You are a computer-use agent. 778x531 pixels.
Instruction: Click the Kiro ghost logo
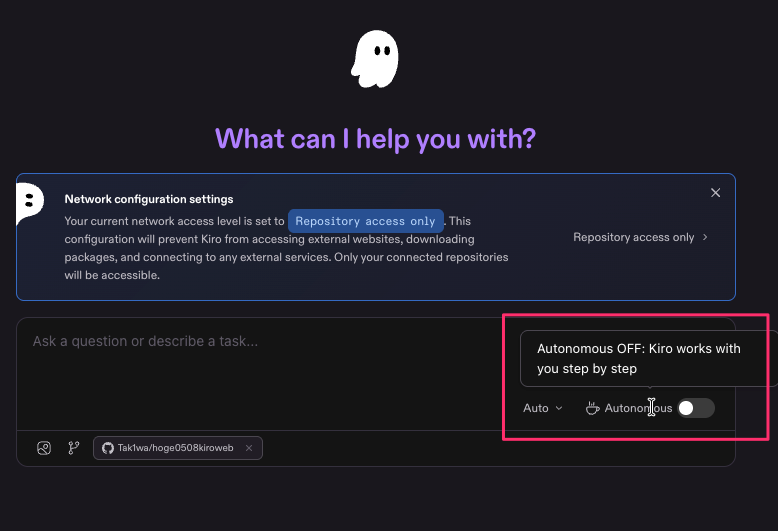pyautogui.click(x=375, y=59)
